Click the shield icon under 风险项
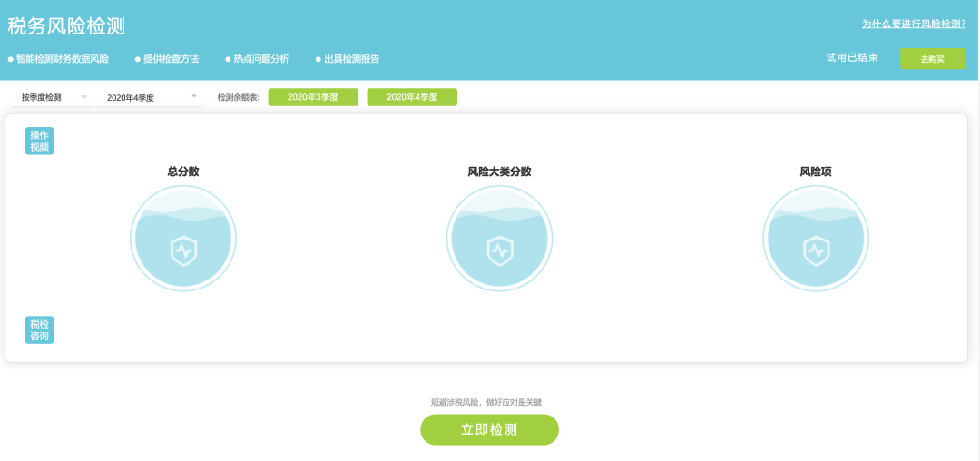 tap(816, 250)
